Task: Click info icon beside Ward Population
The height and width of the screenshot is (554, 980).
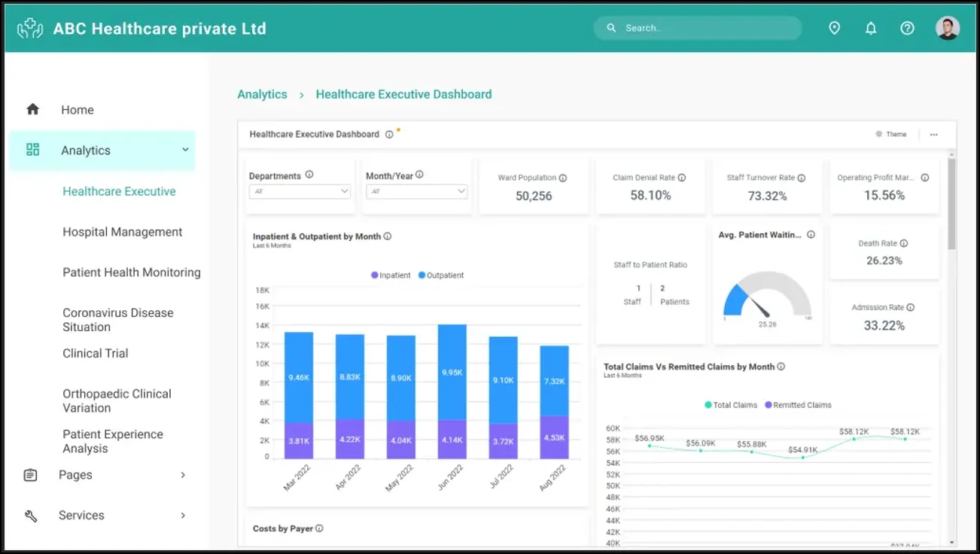Action: coord(563,178)
